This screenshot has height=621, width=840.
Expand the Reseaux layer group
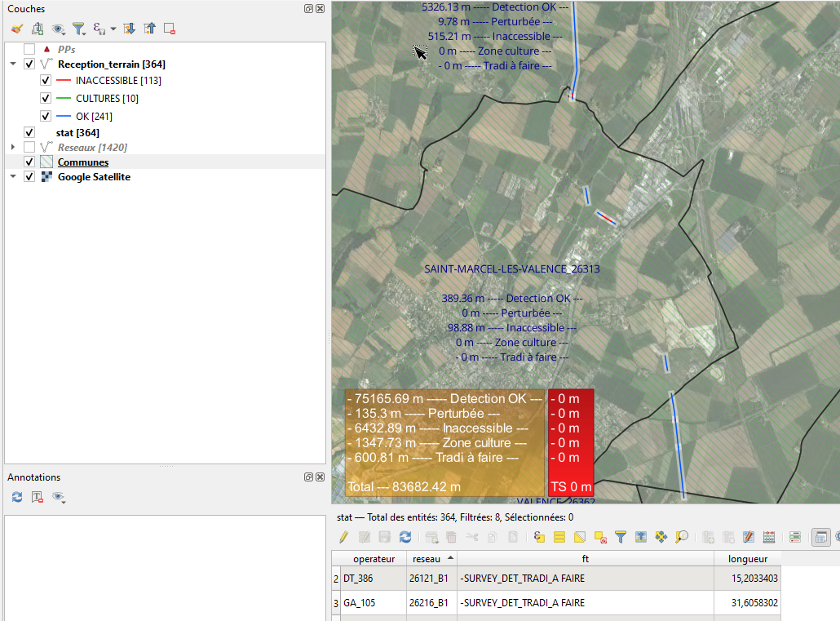click(13, 147)
